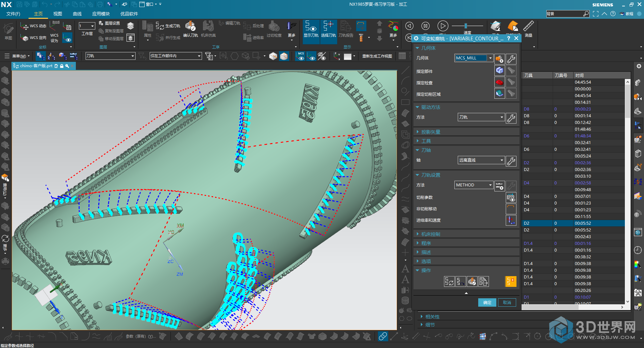Click the Play button in the animation controls

[443, 26]
